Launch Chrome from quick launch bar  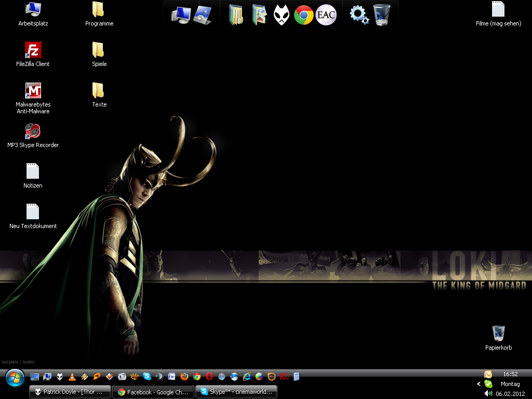pyautogui.click(x=197, y=377)
